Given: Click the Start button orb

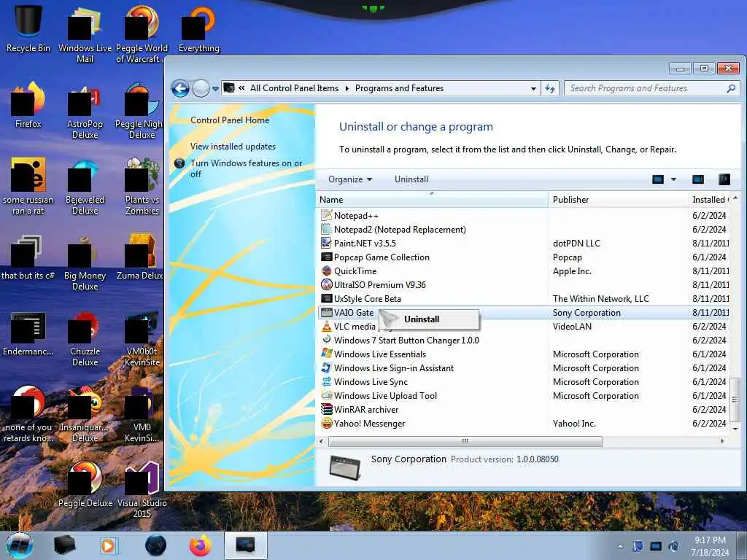Looking at the screenshot, I should [x=20, y=545].
